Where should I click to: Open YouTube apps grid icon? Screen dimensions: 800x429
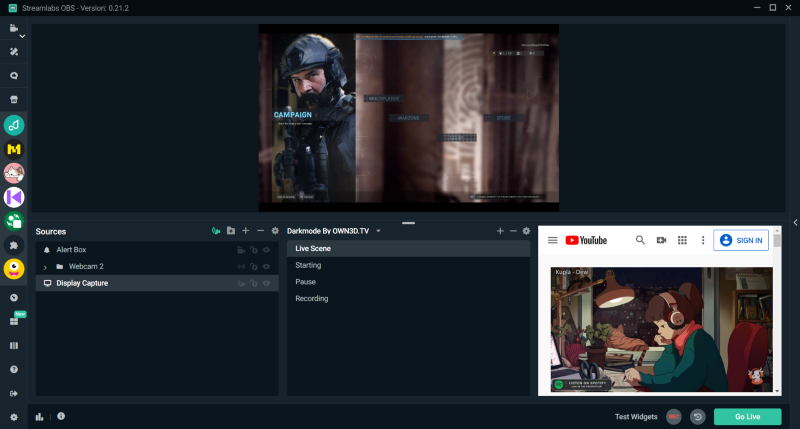[x=682, y=240]
